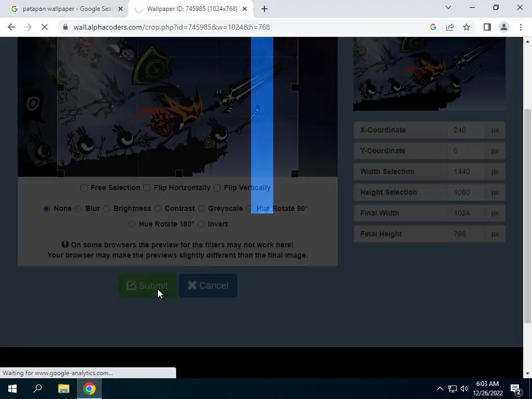Open Windows taskbar search
This screenshot has height=399, width=532.
click(37, 389)
